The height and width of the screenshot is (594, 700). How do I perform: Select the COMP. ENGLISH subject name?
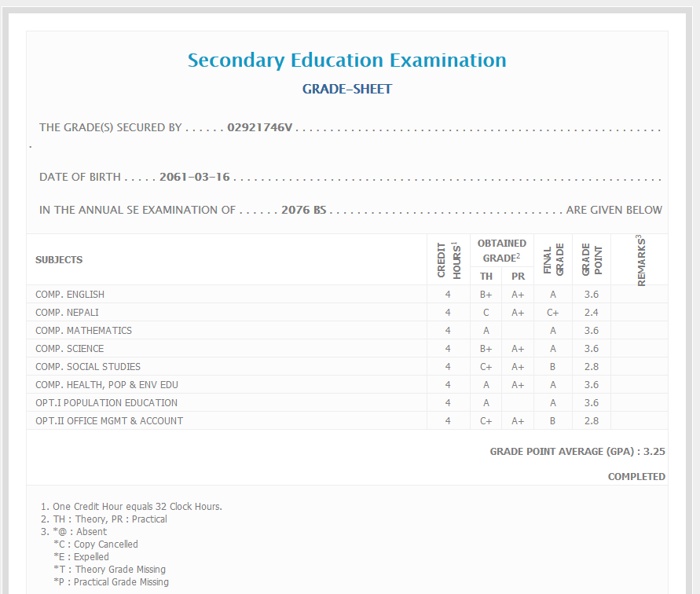click(x=70, y=295)
